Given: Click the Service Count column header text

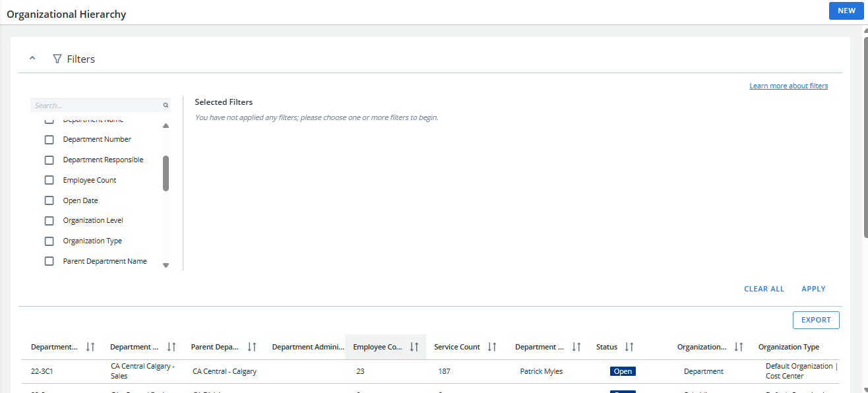Looking at the screenshot, I should [457, 347].
